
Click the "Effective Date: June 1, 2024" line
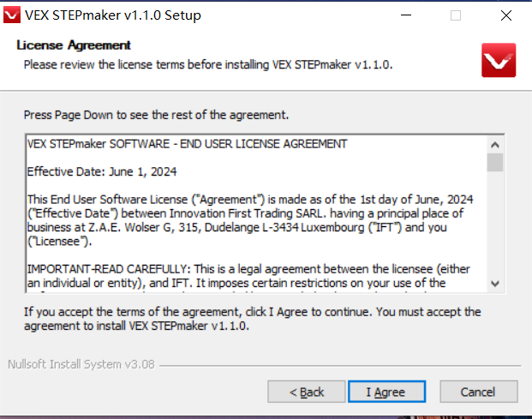[102, 171]
